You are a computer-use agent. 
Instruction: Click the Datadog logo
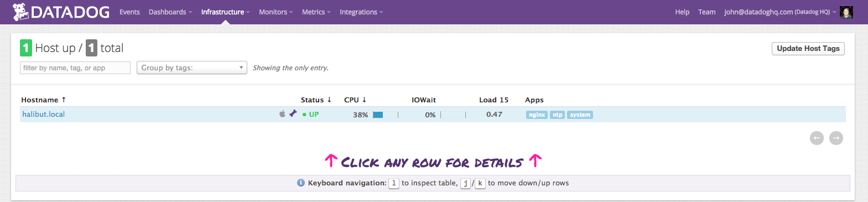click(61, 12)
